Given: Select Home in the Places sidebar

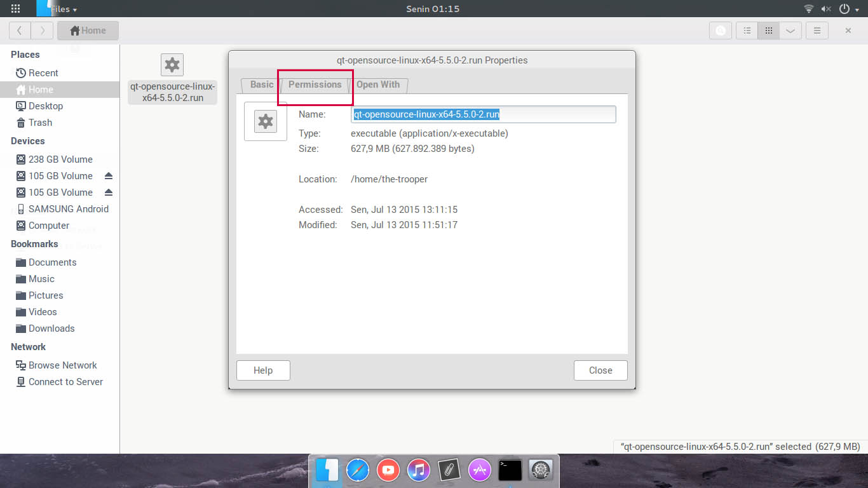Looking at the screenshot, I should (60, 90).
